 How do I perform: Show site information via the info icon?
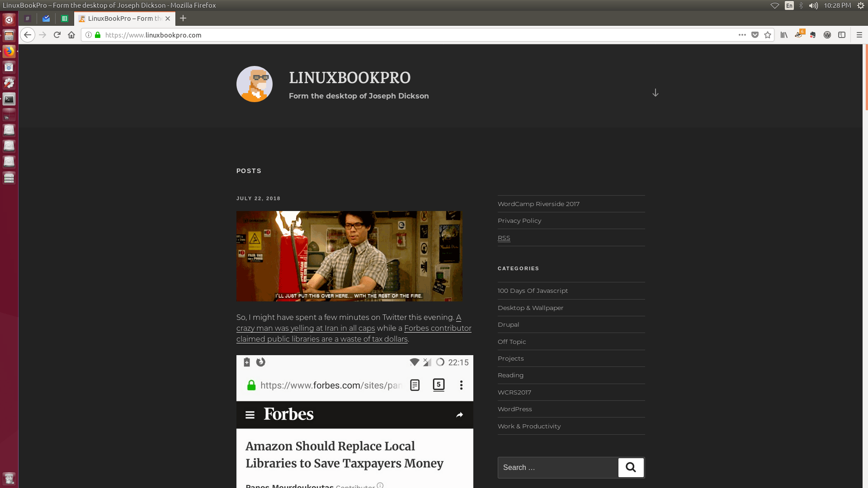click(89, 35)
